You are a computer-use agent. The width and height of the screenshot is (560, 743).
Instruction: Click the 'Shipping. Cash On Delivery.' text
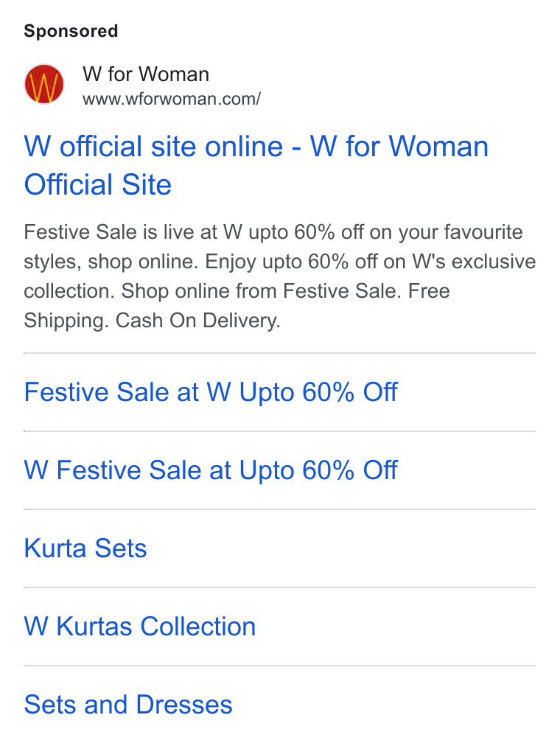point(152,321)
